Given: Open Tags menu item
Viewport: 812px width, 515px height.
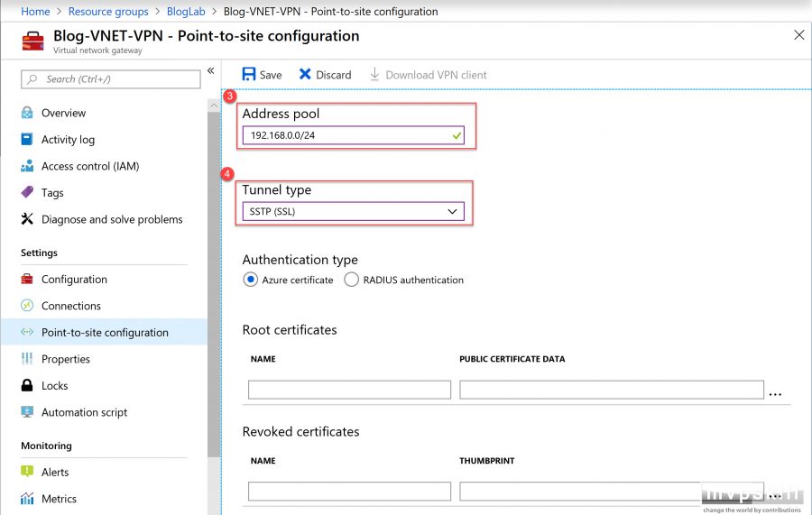Looking at the screenshot, I should tap(52, 192).
